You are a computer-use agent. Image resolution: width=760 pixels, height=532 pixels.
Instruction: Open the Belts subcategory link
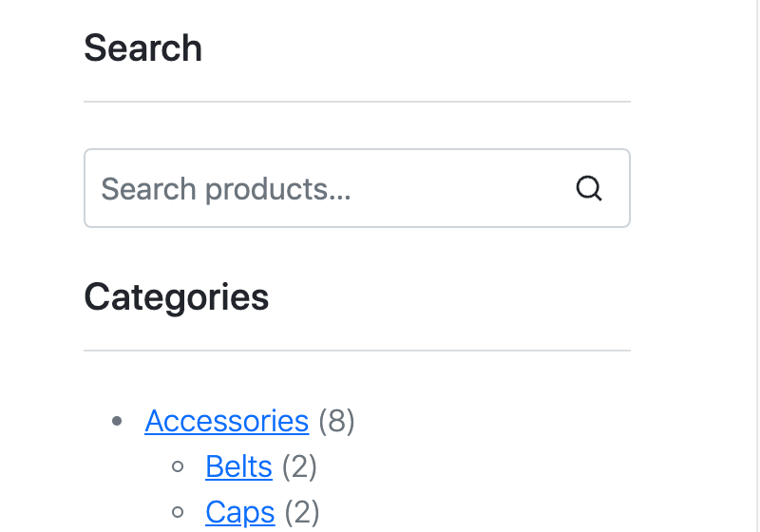239,466
